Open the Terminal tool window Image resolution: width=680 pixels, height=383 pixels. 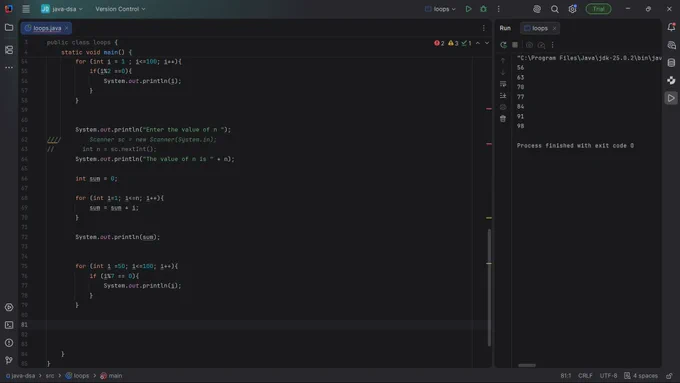coord(9,325)
